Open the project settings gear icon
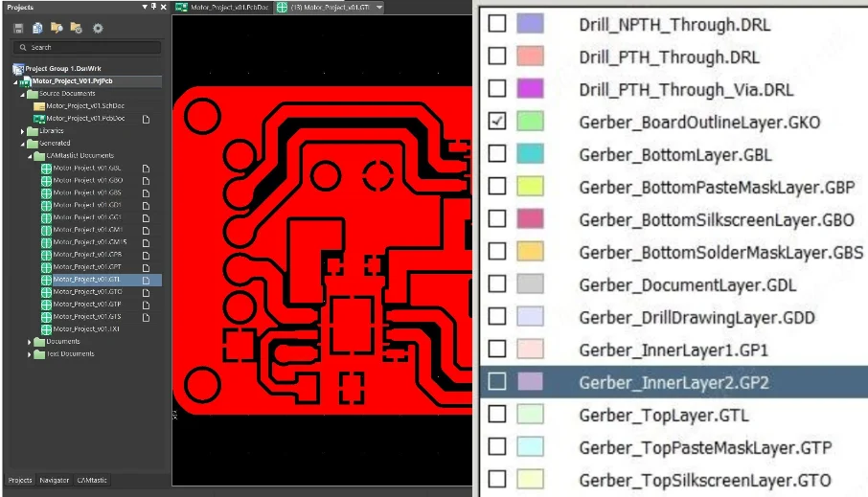Image resolution: width=868 pixels, height=497 pixels. 97,29
